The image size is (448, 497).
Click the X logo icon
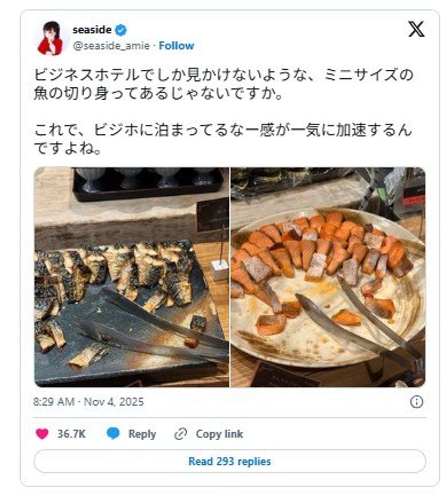click(x=416, y=29)
